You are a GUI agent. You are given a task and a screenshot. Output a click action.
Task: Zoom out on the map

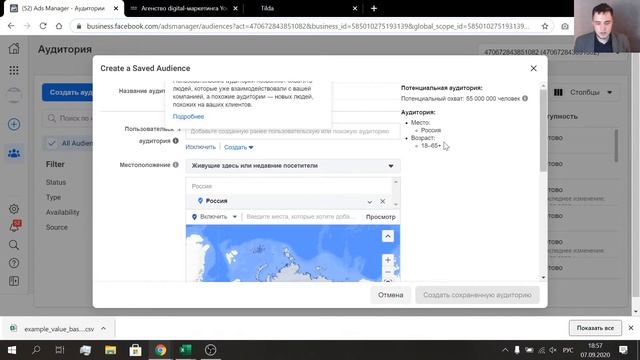[388, 272]
